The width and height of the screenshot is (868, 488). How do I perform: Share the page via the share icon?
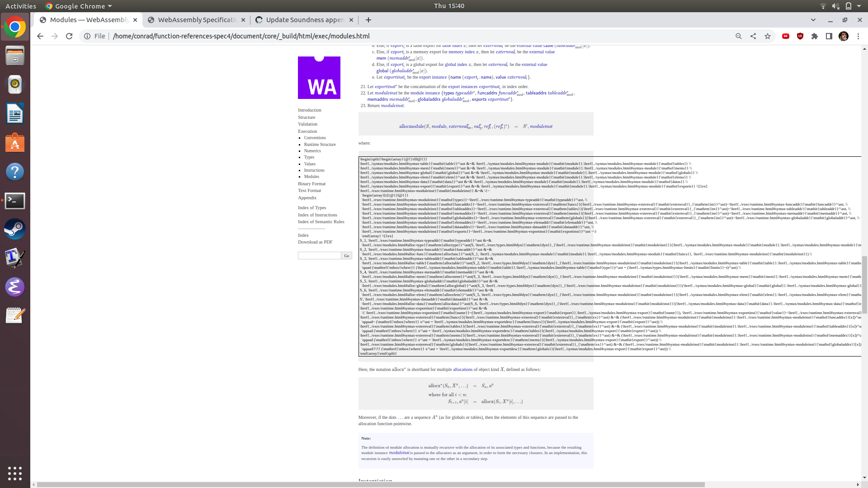tap(753, 36)
